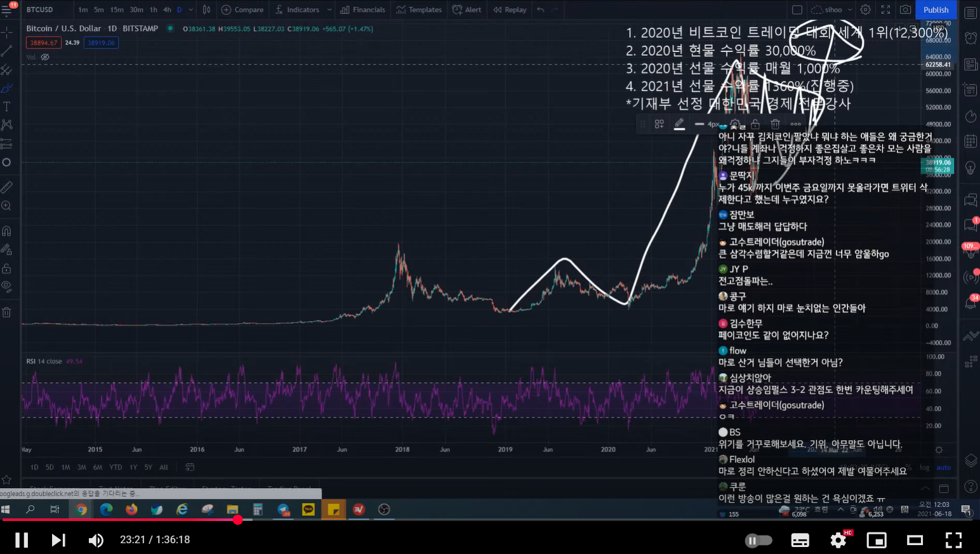
Task: Lock the selected drawing padlock icon
Action: 755,124
